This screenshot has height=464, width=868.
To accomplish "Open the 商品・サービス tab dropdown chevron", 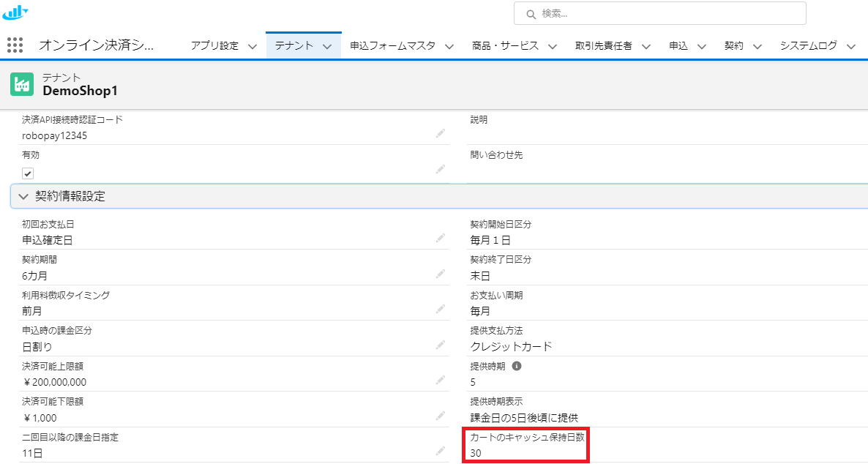I will 552,46.
